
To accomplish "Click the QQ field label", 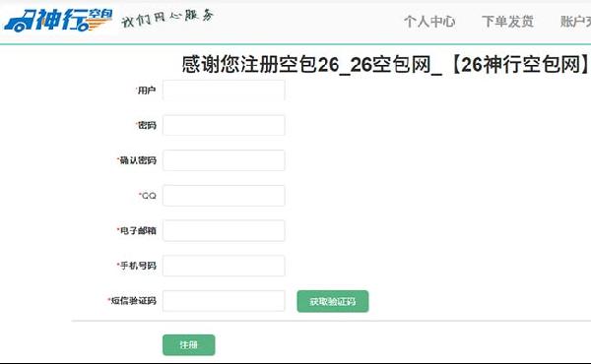I will (148, 196).
